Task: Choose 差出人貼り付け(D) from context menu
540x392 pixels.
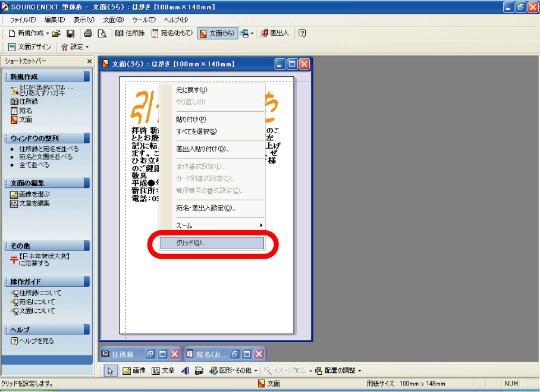Action: [x=212, y=149]
